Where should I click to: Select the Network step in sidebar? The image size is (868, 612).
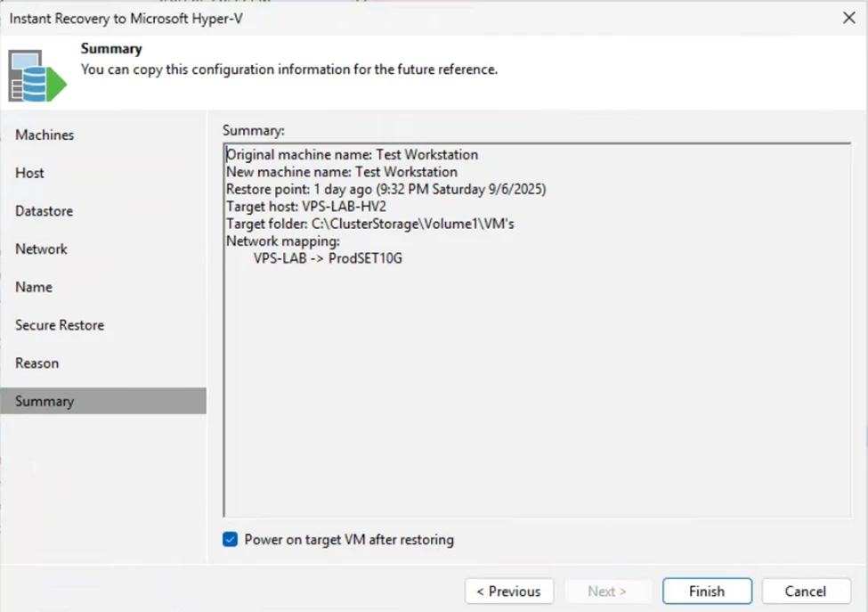[x=42, y=249]
